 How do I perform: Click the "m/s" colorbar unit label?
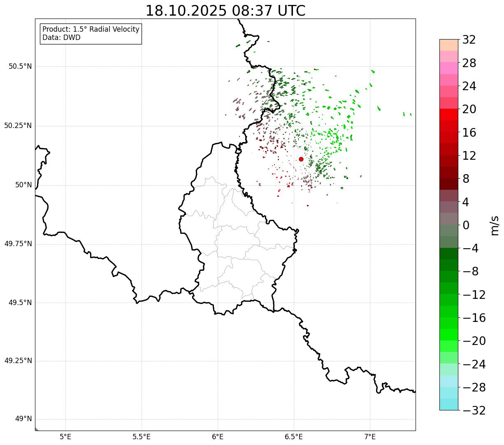pyautogui.click(x=495, y=225)
